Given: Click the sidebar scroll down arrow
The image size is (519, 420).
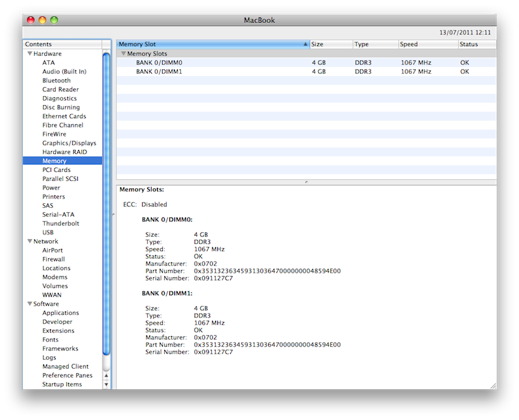Looking at the screenshot, I should tap(106, 384).
